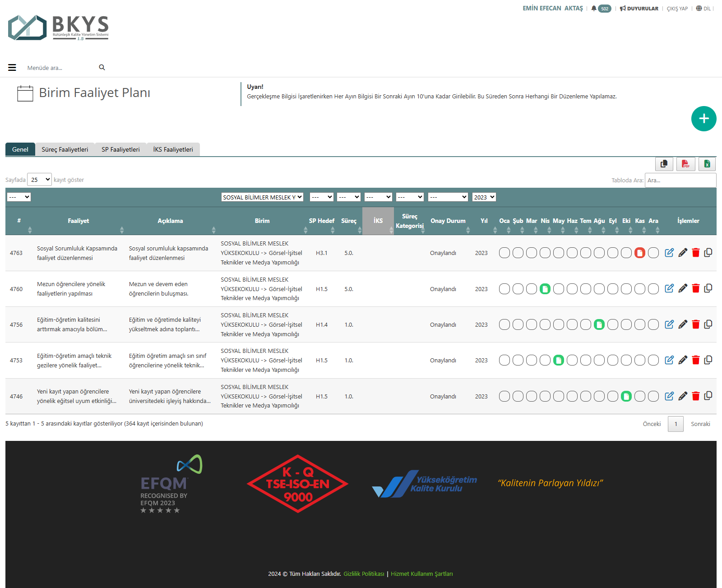
Task: Duplicate activity 4746 with the copy icon
Action: click(708, 396)
